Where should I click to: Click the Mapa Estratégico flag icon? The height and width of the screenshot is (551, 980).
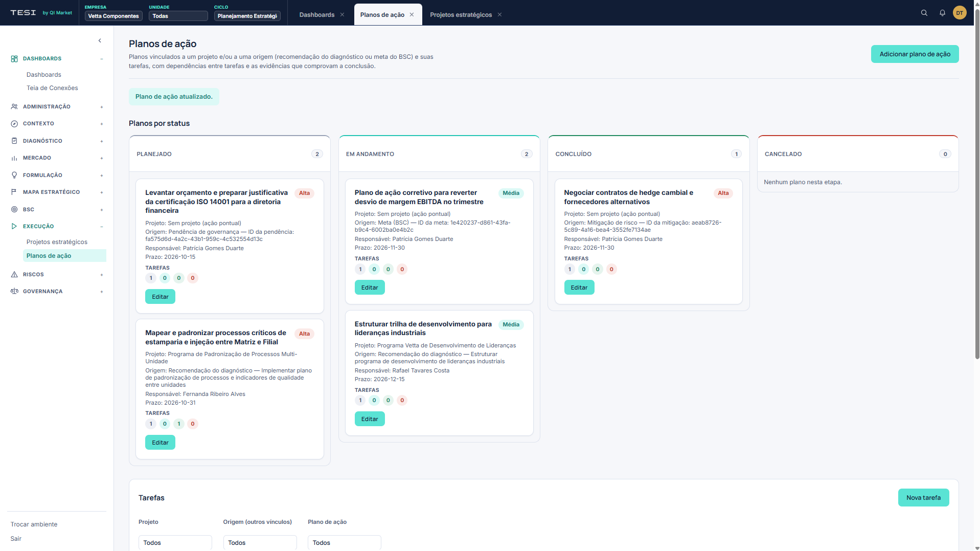point(14,192)
